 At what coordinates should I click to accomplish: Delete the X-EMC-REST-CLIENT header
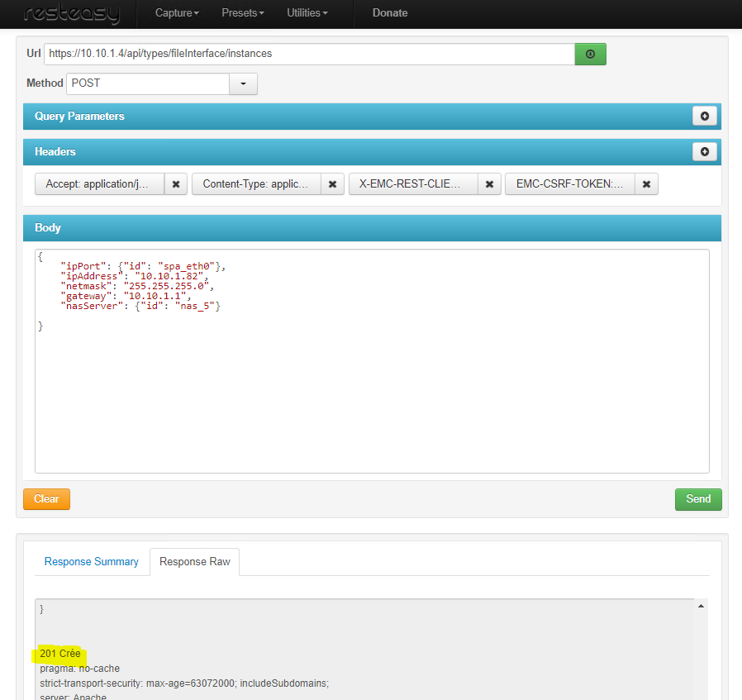coord(489,184)
